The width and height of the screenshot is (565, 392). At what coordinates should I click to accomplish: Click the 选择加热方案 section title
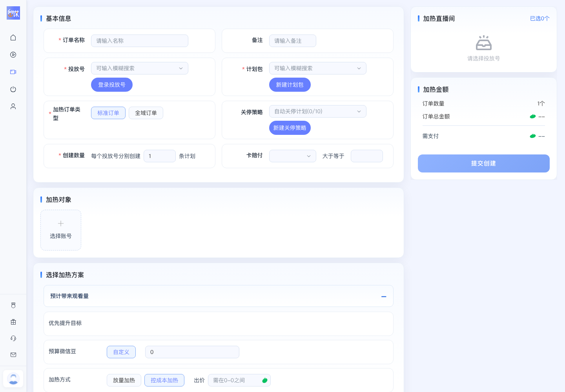[x=65, y=275]
